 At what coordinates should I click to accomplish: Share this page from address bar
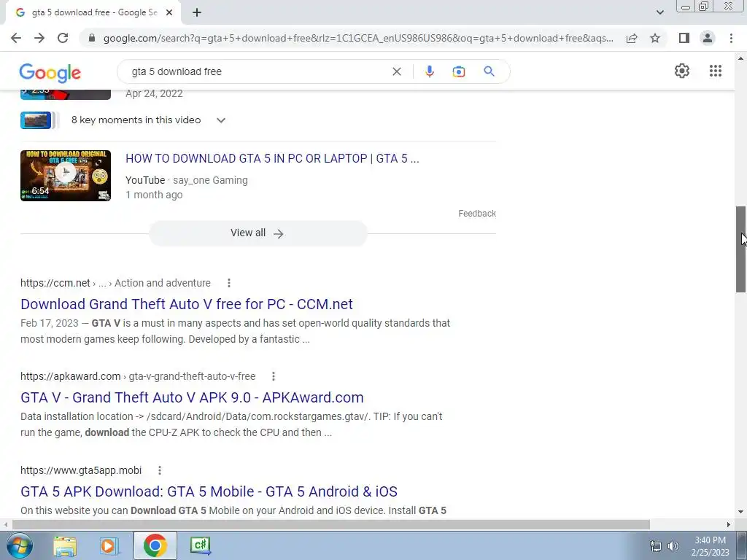point(632,38)
